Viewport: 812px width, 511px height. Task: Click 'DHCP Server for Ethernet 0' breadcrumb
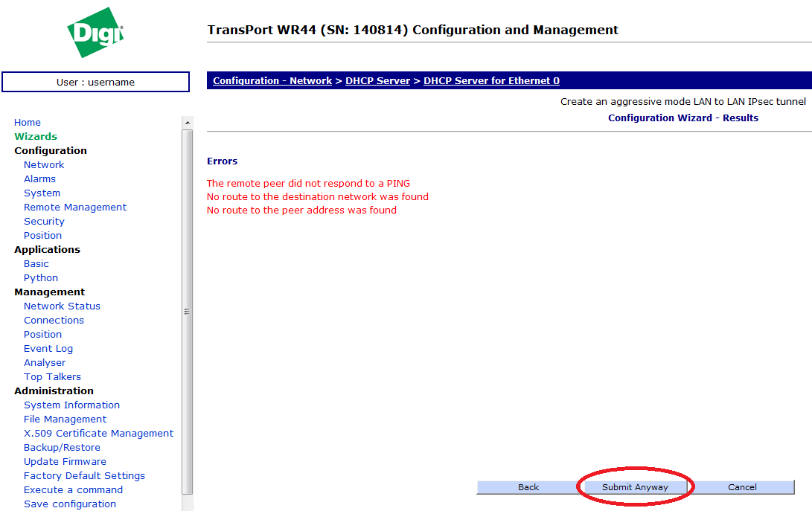click(x=491, y=81)
